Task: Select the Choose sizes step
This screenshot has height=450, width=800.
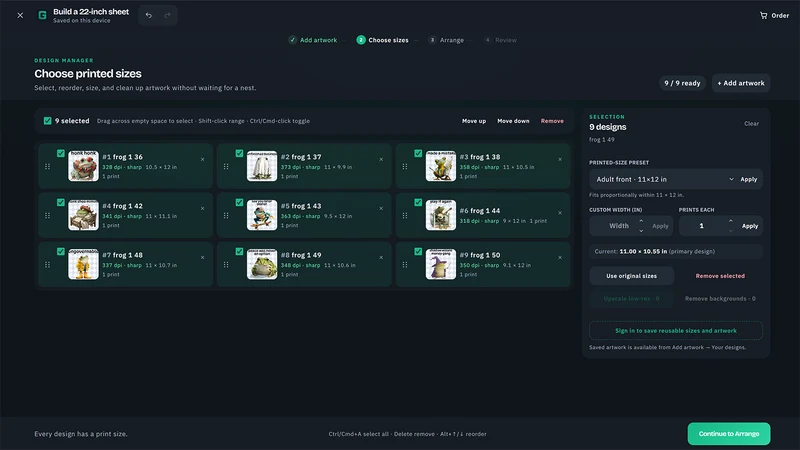Action: pyautogui.click(x=383, y=40)
